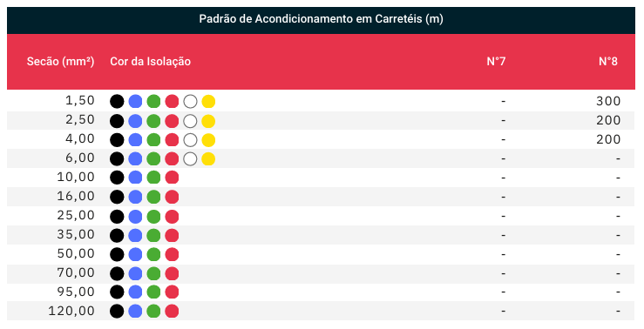Click the red dot in the 16,00 row
644x329 pixels.
(172, 197)
